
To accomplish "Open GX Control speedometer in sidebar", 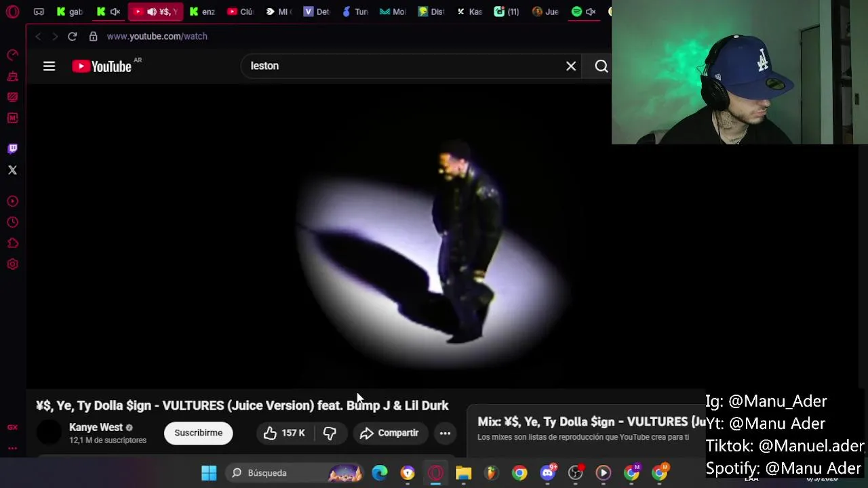I will pyautogui.click(x=12, y=55).
